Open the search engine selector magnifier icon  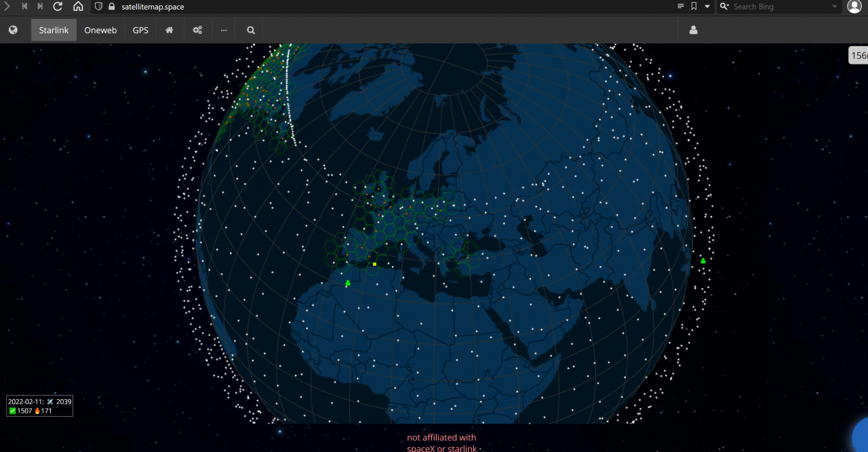coord(724,6)
